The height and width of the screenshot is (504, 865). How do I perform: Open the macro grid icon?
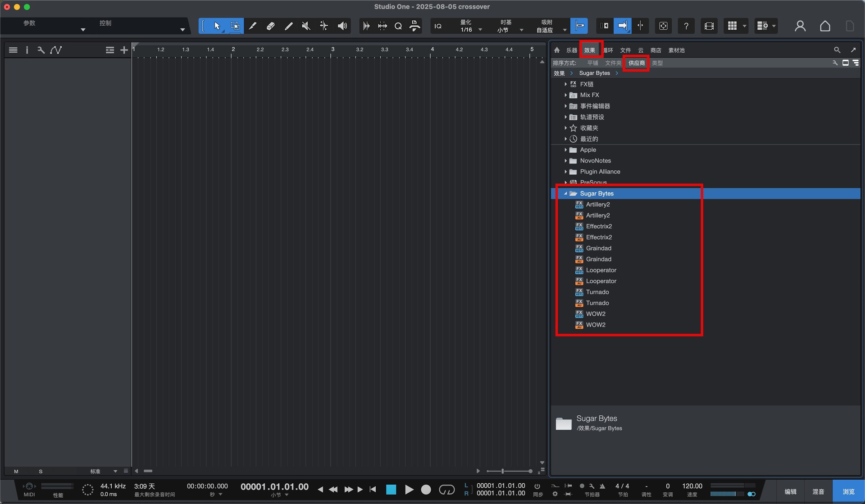732,26
